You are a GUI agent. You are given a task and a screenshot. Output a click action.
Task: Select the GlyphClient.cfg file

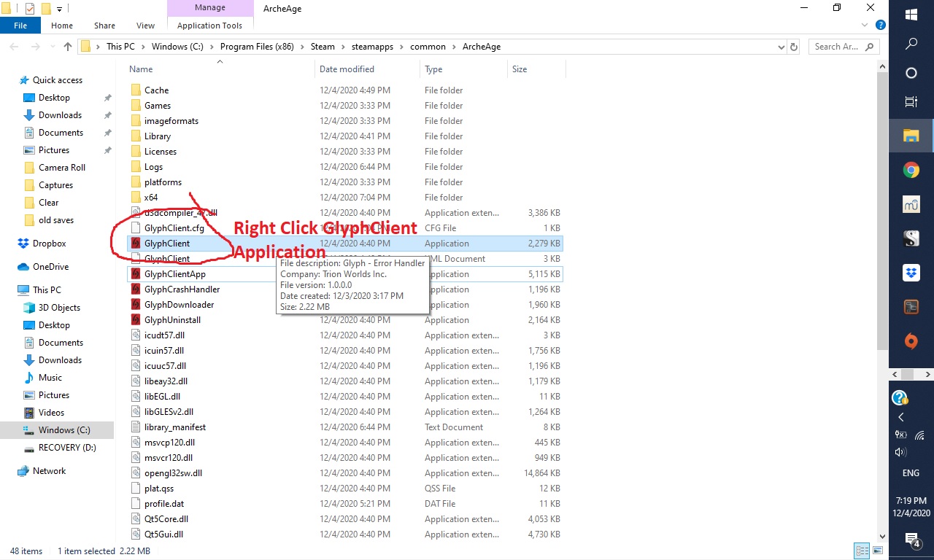174,228
